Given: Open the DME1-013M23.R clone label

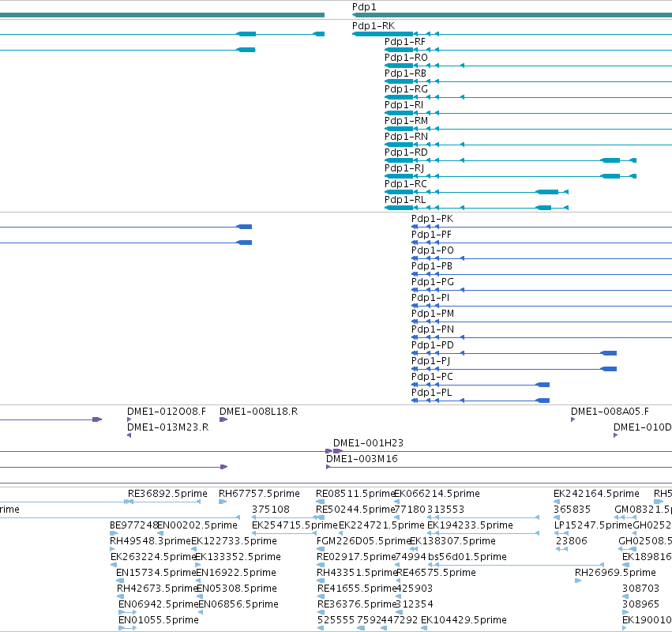Looking at the screenshot, I should (x=167, y=427).
